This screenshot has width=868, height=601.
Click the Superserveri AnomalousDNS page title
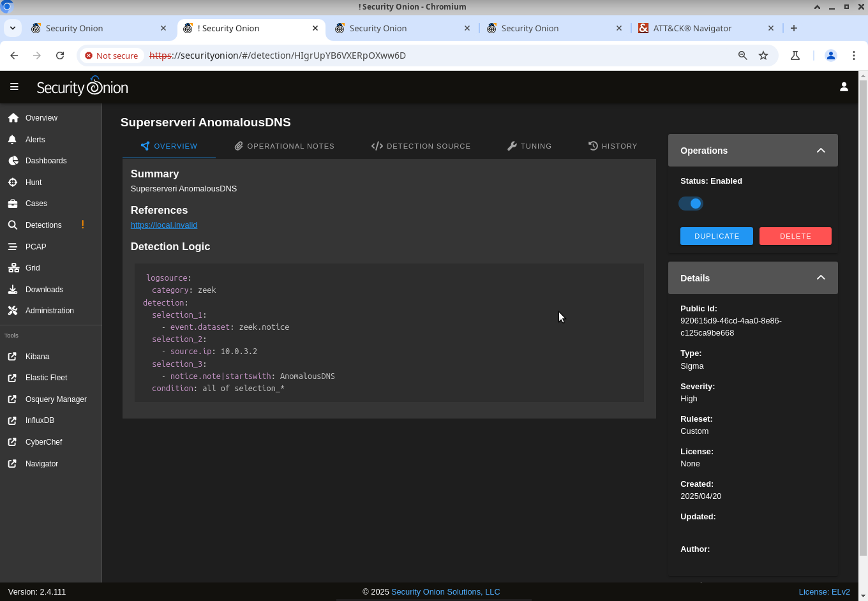[x=206, y=122]
